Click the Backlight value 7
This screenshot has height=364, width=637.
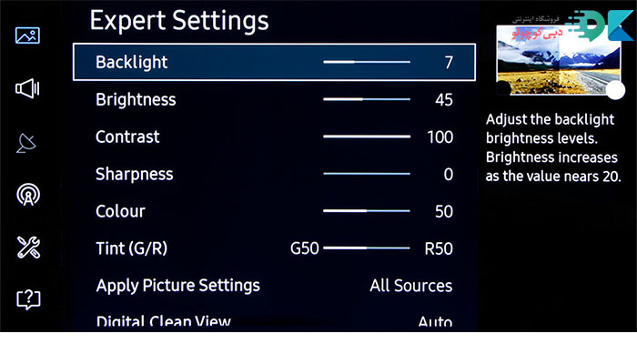448,63
